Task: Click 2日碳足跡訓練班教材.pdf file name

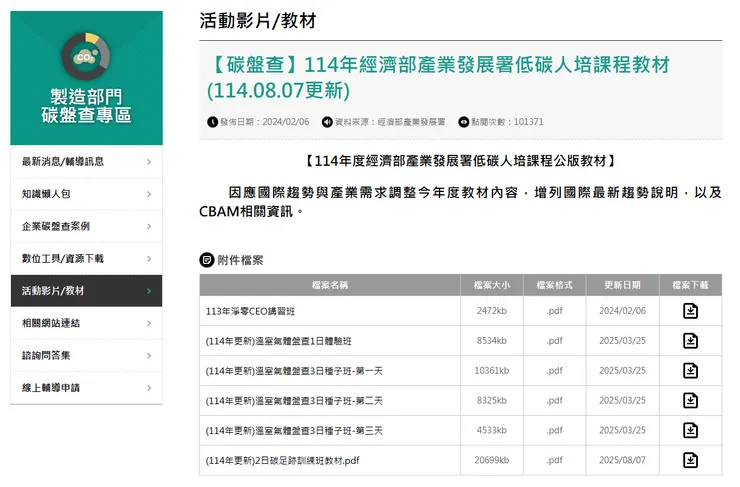Action: tap(283, 461)
